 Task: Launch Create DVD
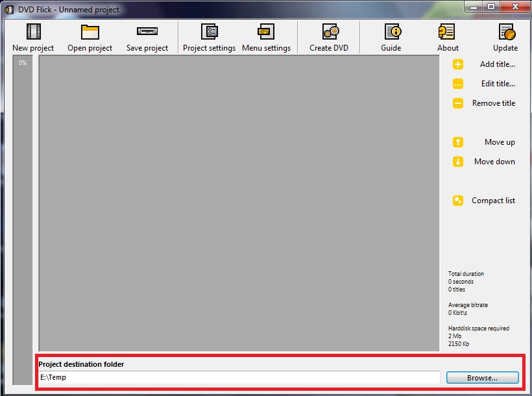[x=329, y=38]
